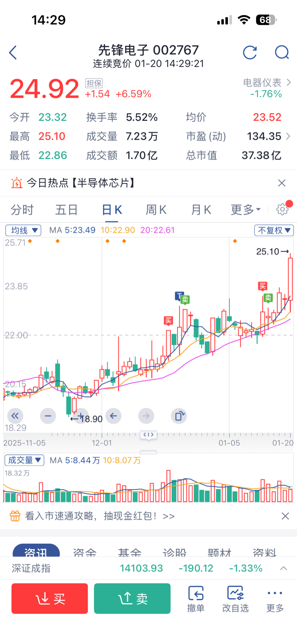
Task: Open the 均线 indicator dropdown
Action: [x=24, y=230]
